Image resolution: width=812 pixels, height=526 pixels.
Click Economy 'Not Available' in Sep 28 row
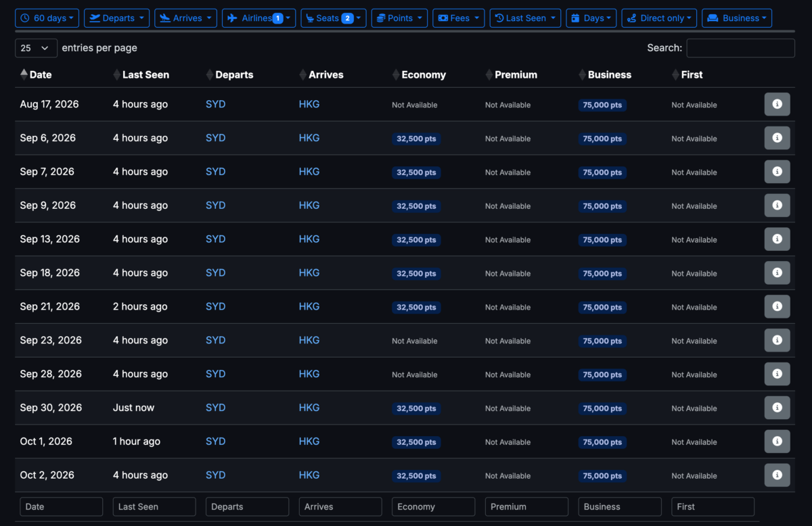pyautogui.click(x=415, y=375)
